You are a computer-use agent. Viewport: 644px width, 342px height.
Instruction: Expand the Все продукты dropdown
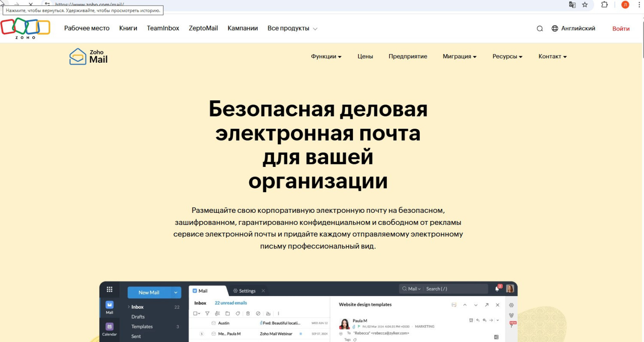pos(292,28)
